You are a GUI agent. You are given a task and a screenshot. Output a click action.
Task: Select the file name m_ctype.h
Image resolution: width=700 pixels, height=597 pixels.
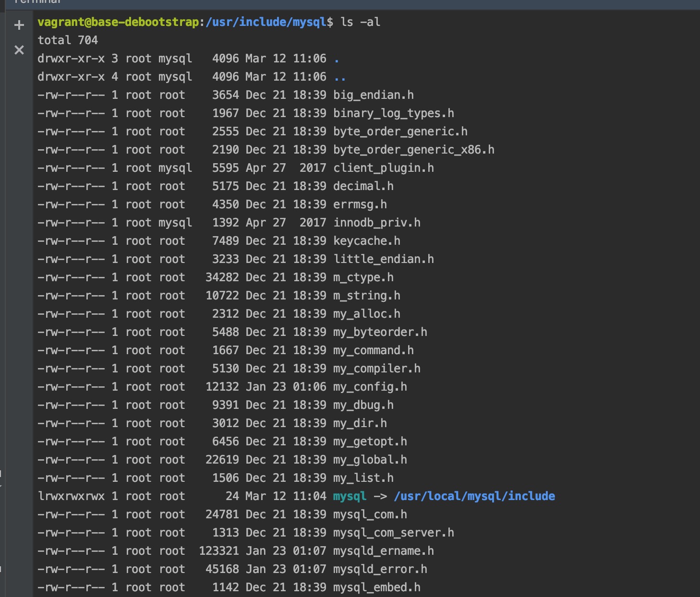(x=363, y=277)
